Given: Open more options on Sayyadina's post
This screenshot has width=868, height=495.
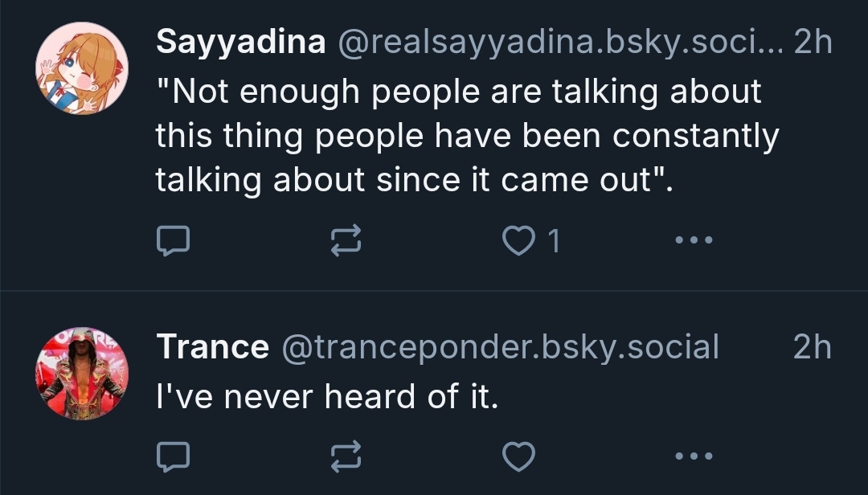Looking at the screenshot, I should point(694,240).
